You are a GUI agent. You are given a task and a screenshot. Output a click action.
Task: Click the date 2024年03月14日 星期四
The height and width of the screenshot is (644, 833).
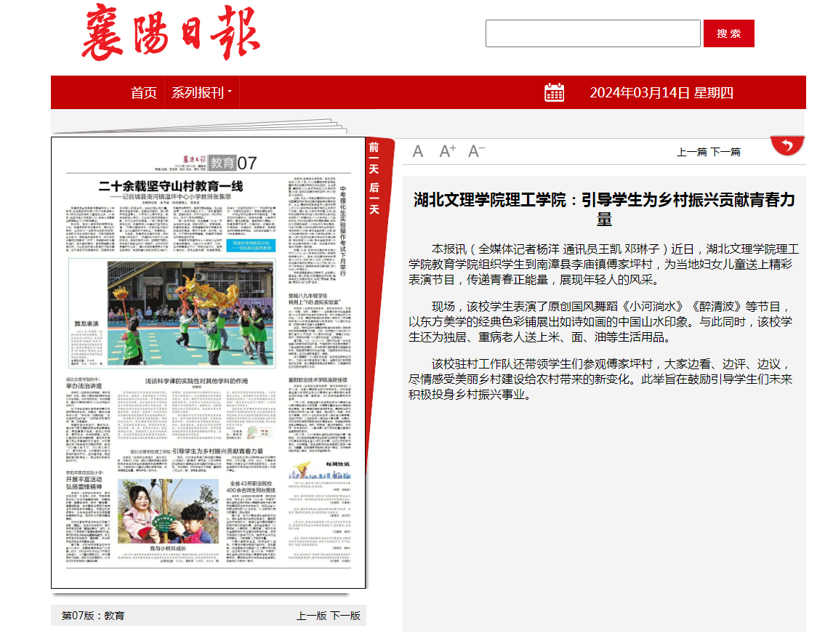pyautogui.click(x=661, y=92)
